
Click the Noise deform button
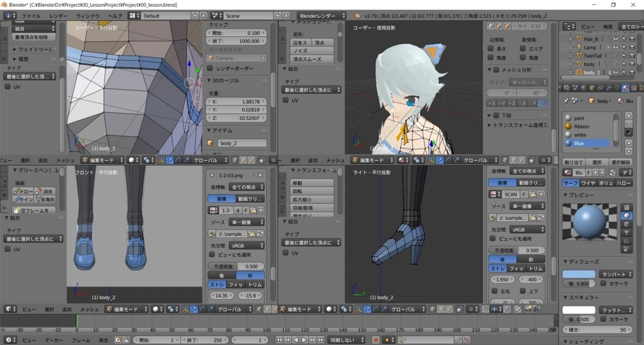pos(312,50)
